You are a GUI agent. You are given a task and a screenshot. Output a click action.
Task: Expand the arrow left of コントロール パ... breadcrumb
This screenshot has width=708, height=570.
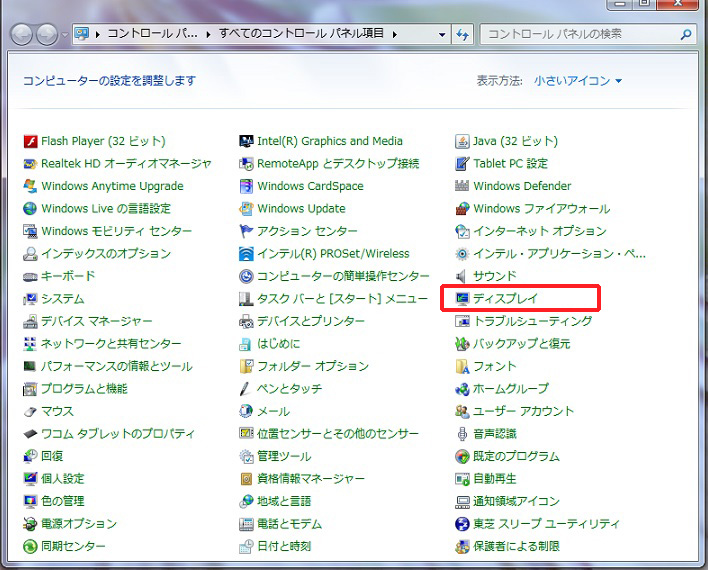click(98, 34)
